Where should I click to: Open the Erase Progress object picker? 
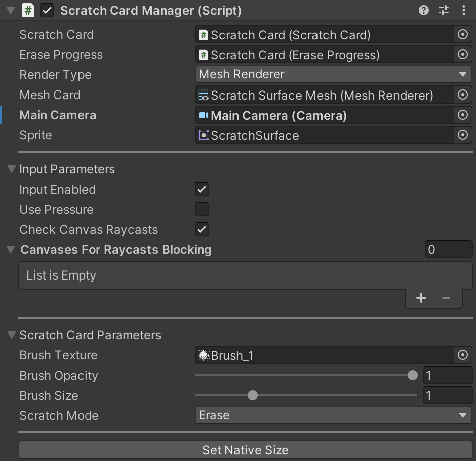(462, 55)
